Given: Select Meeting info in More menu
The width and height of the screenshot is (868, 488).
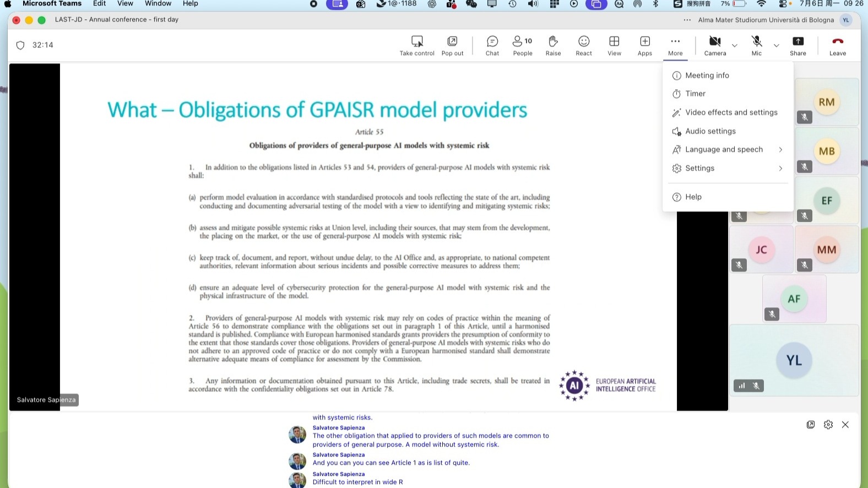Looking at the screenshot, I should [x=728, y=75].
